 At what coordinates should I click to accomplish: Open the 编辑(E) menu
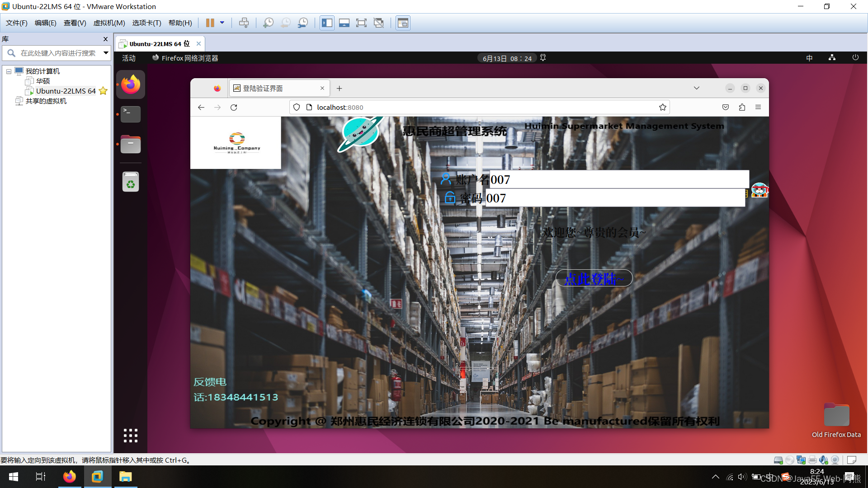pyautogui.click(x=46, y=23)
